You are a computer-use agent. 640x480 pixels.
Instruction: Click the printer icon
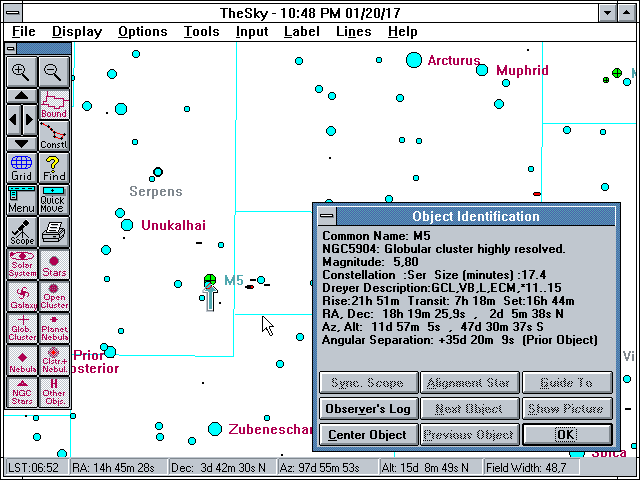53,232
